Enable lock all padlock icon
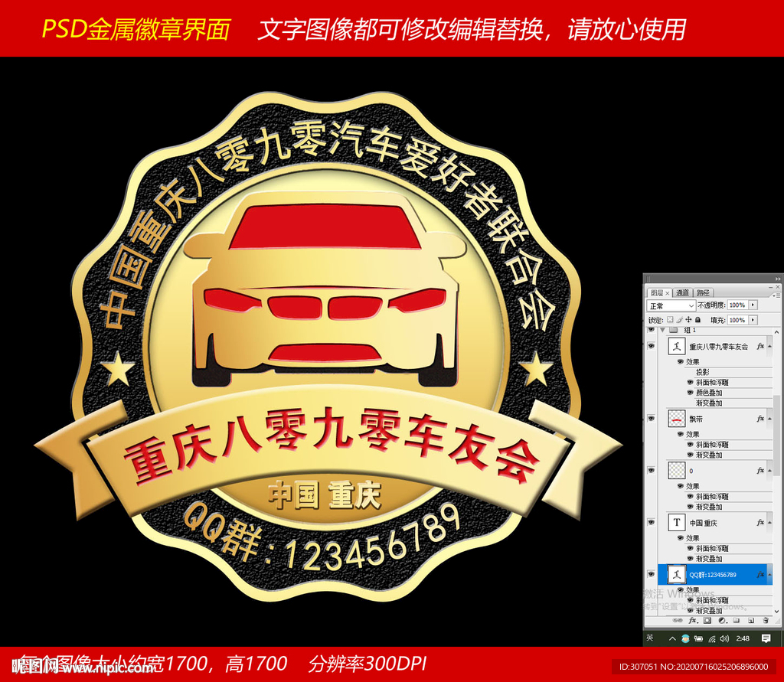The height and width of the screenshot is (682, 784). (x=697, y=319)
